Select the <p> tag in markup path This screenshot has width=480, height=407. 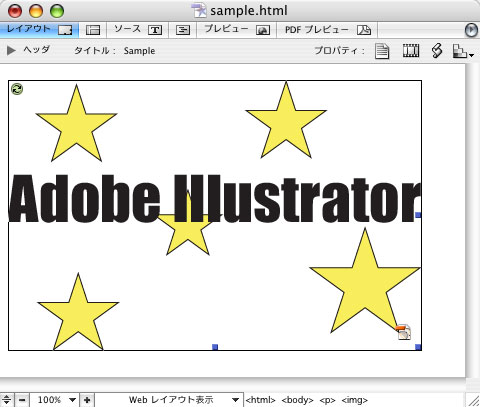pos(327,400)
